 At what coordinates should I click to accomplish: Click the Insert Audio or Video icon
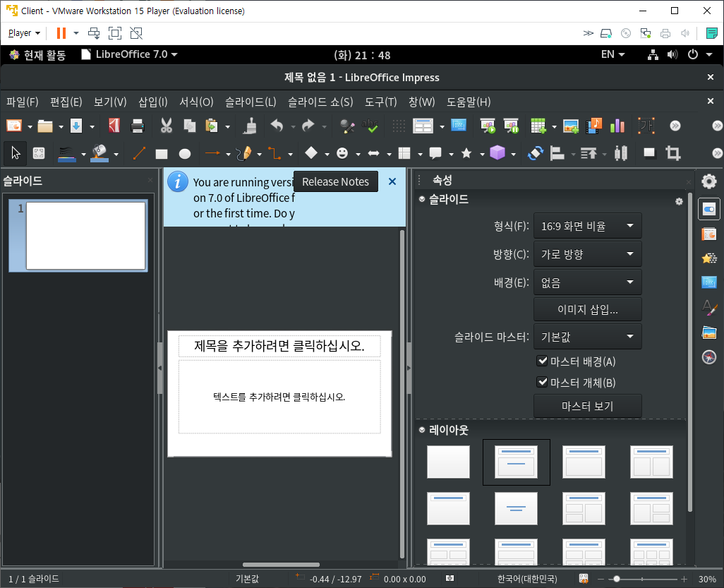[593, 126]
